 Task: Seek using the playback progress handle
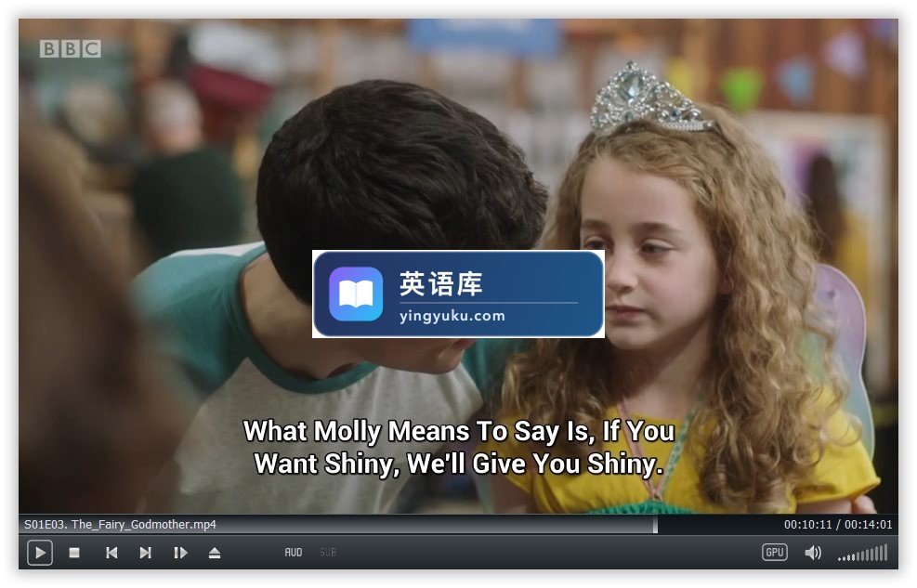point(655,524)
